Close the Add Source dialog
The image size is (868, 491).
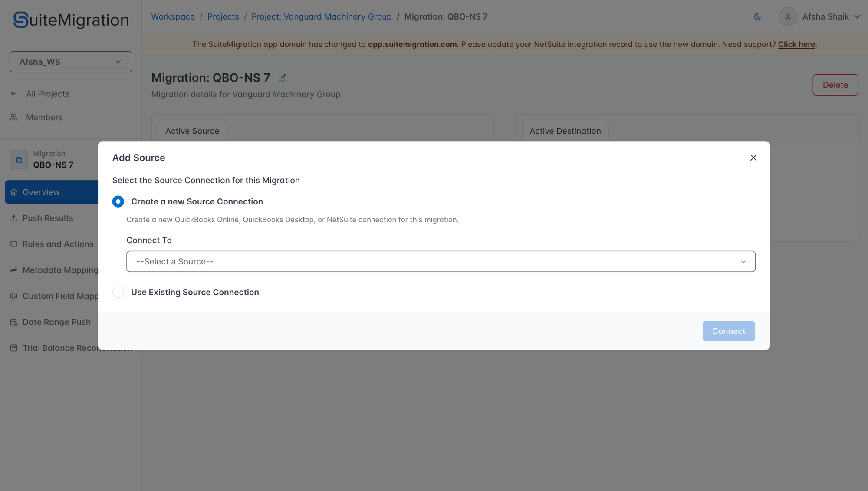tap(753, 158)
